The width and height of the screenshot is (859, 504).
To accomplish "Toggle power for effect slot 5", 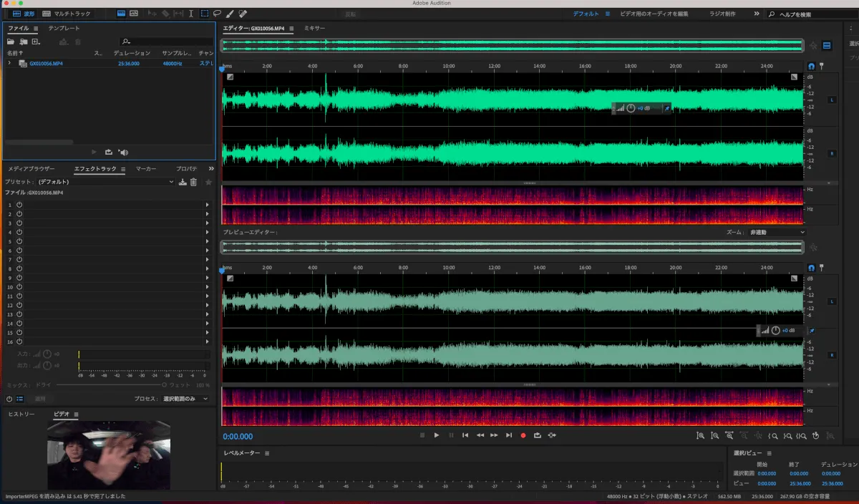I will [19, 241].
